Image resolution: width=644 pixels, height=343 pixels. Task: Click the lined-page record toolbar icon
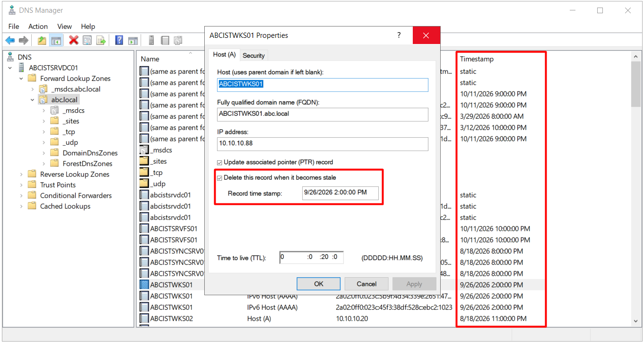click(x=165, y=41)
